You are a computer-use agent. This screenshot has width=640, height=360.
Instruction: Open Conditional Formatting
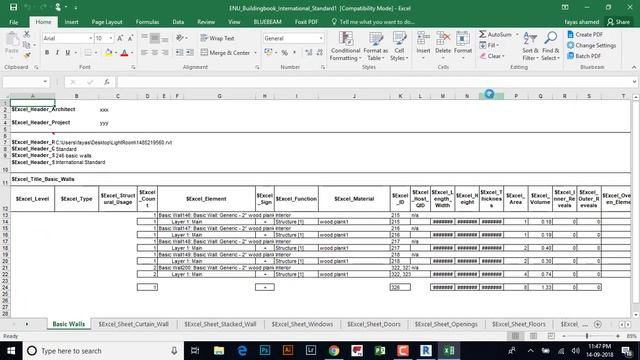click(x=345, y=46)
